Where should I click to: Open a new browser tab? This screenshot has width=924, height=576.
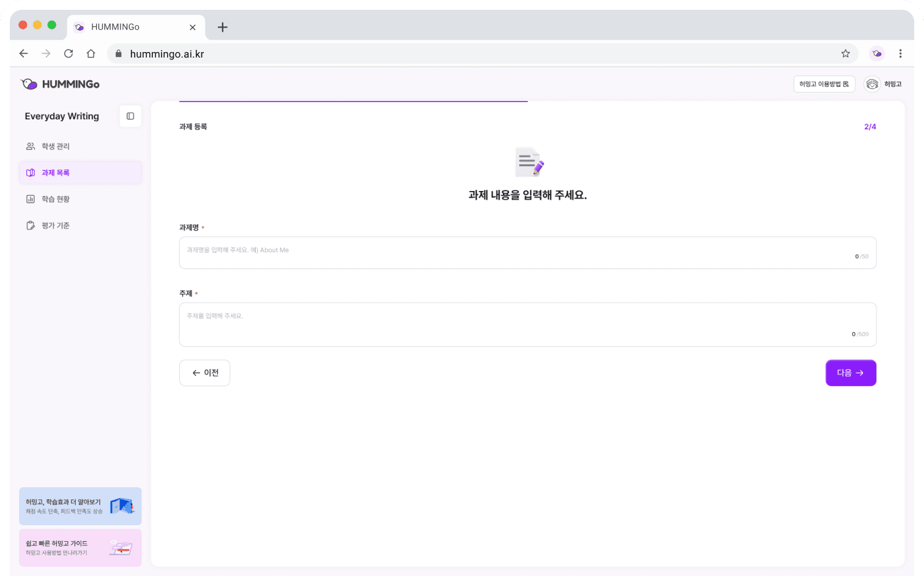[x=223, y=27]
